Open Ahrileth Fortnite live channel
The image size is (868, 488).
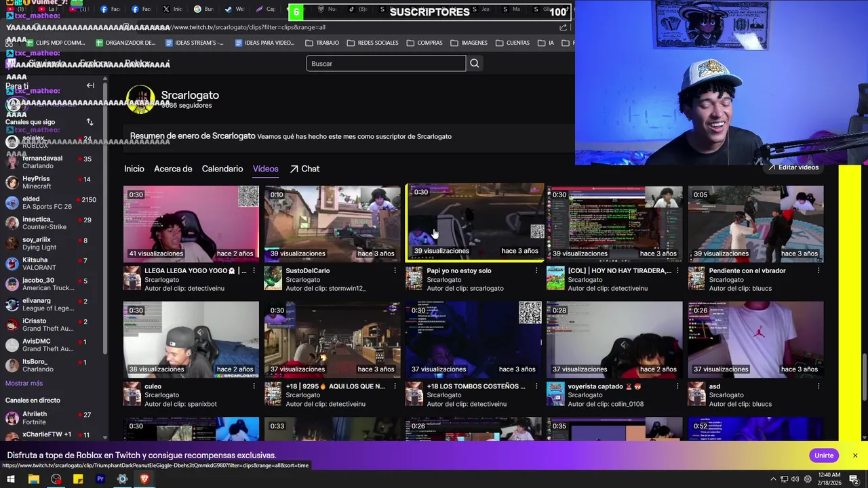tap(53, 418)
